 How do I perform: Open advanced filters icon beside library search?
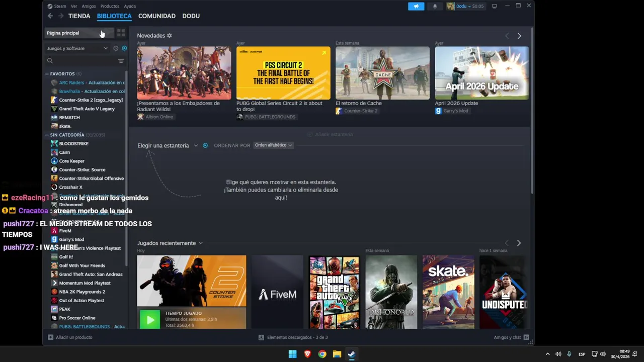pyautogui.click(x=121, y=61)
